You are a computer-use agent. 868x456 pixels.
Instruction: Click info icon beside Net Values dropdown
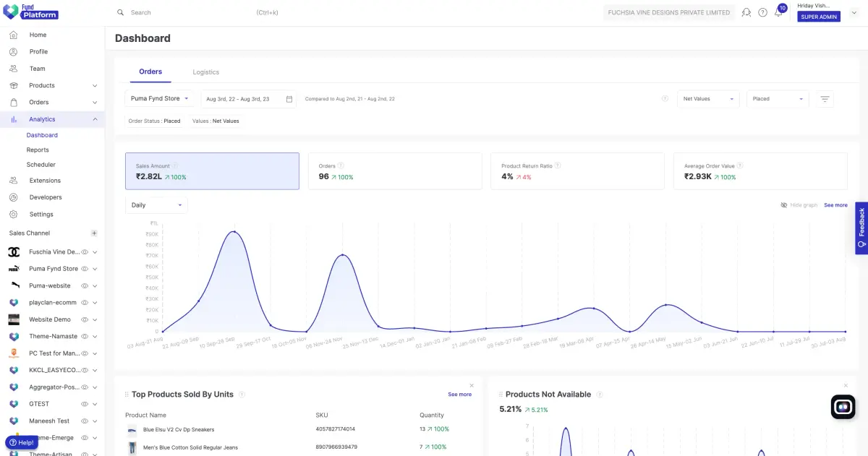(665, 99)
